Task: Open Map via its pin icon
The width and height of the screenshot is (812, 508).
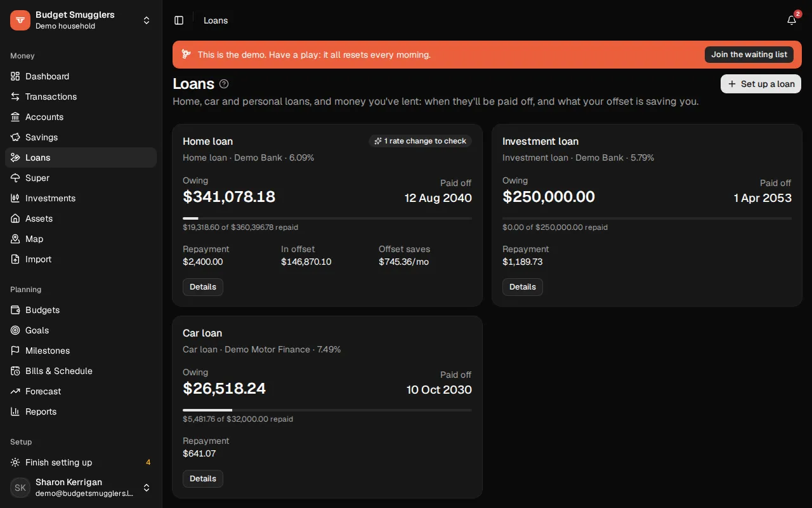Action: tap(15, 239)
